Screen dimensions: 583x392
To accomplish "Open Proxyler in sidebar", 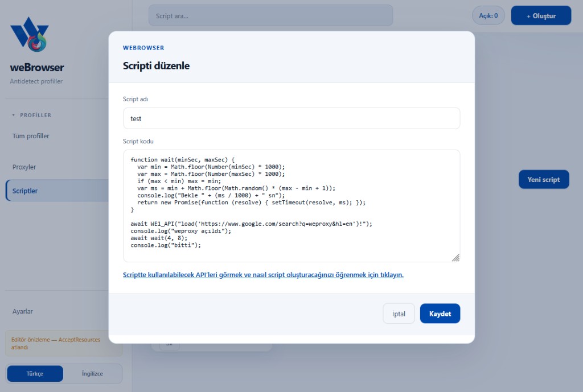I will tap(24, 167).
